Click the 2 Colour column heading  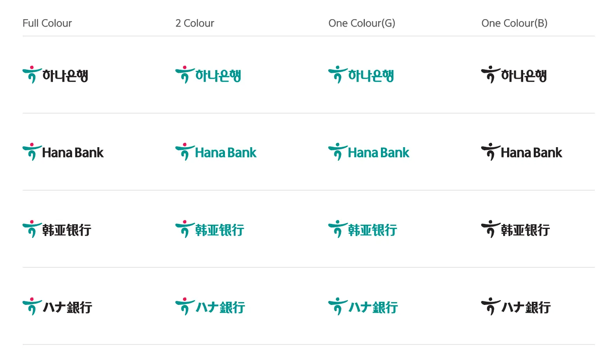tap(195, 23)
